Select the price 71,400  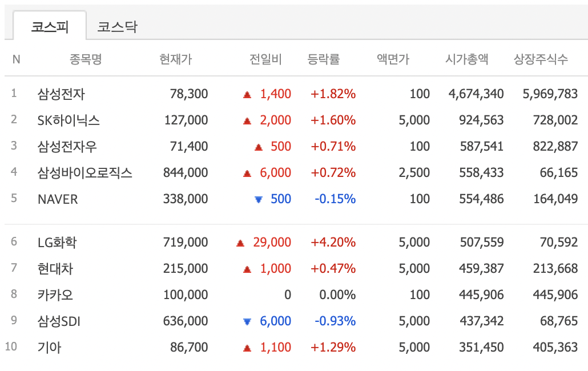point(189,146)
